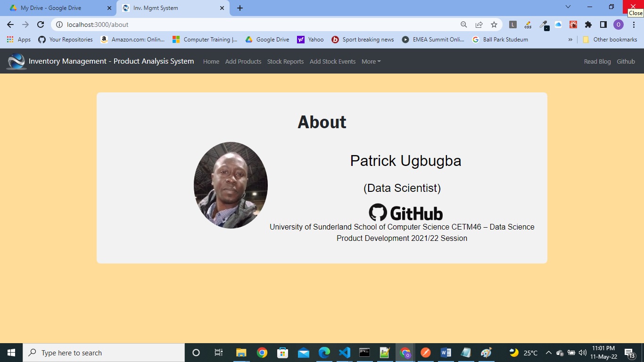Expand the More navigation dropdown
This screenshot has width=644, height=362.
click(371, 61)
